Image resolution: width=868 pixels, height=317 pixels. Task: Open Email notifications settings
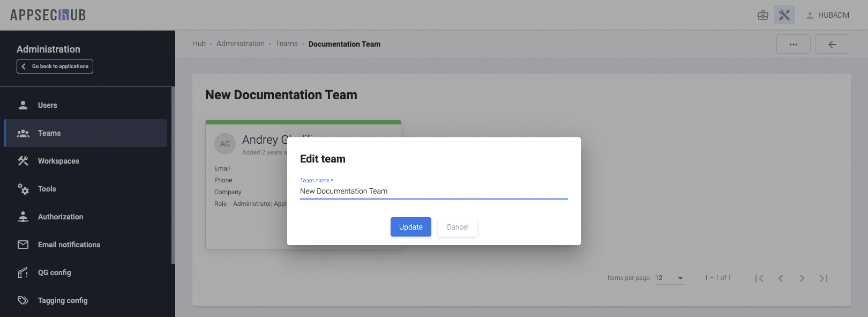[69, 245]
